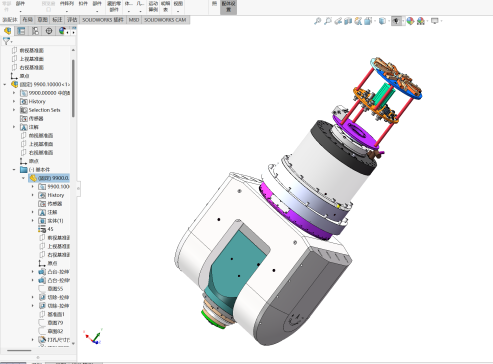Click the XYZ orientation triad

tap(94, 337)
